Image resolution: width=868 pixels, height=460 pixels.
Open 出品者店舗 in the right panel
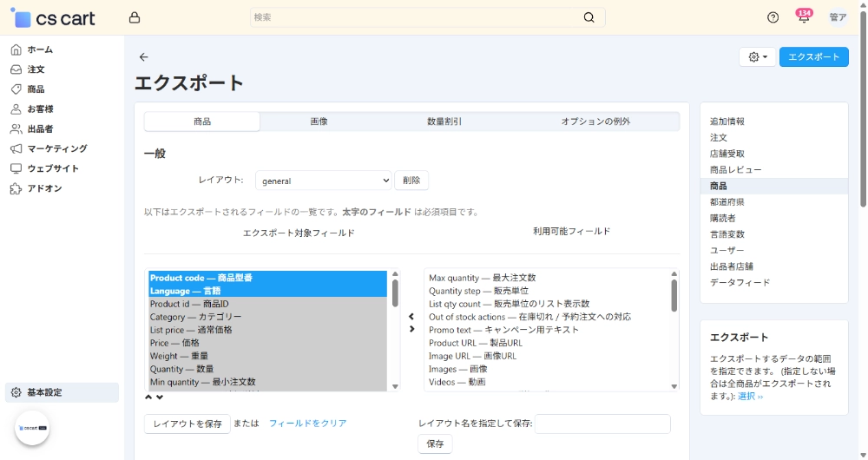click(731, 266)
